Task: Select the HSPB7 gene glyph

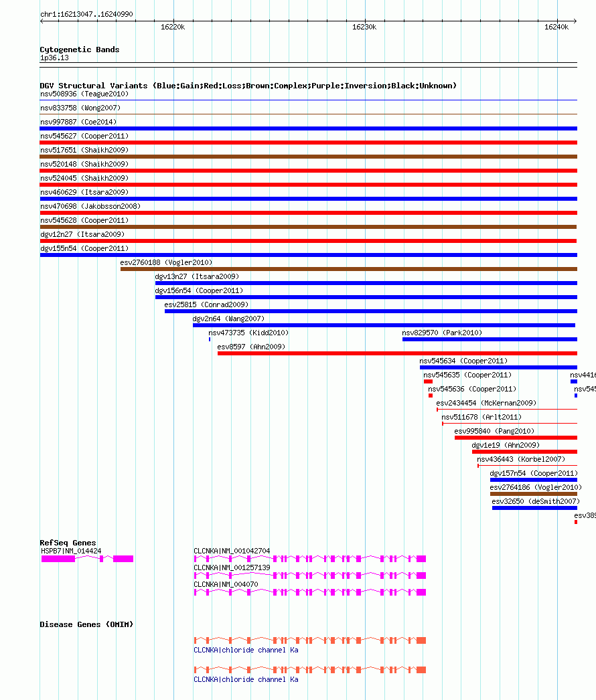Action: 87,559
